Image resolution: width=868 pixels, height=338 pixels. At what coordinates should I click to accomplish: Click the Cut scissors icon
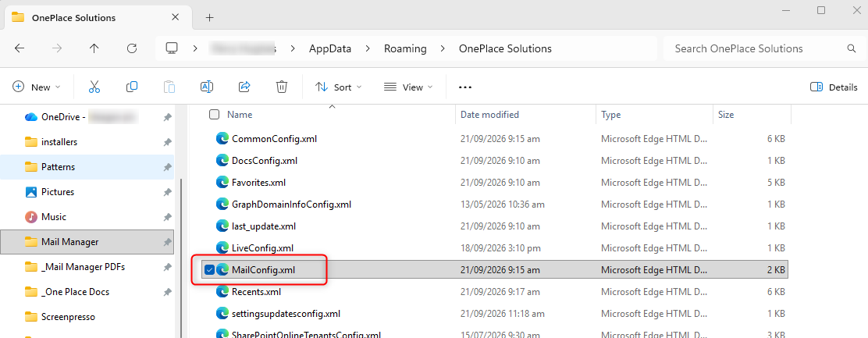click(94, 87)
